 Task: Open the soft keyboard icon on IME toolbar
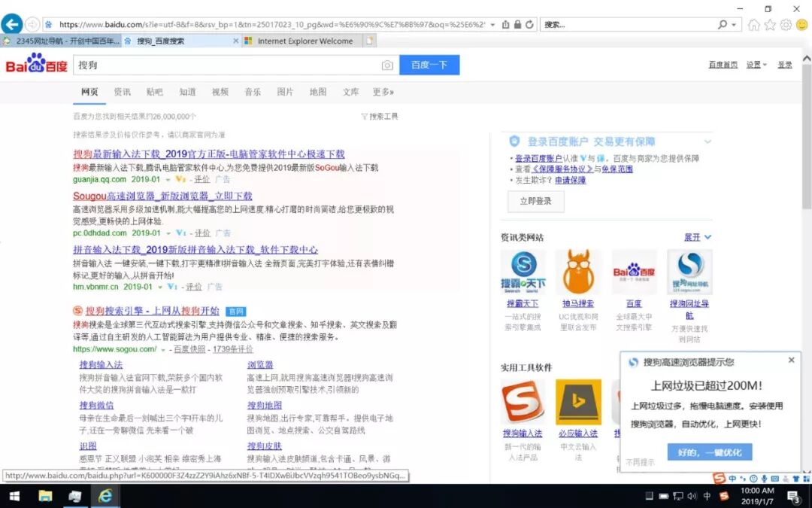click(x=774, y=479)
